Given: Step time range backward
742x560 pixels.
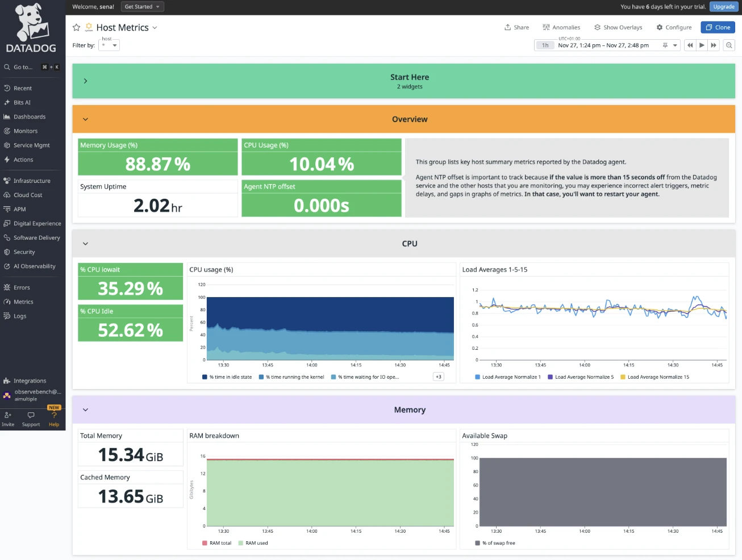Looking at the screenshot, I should coord(690,45).
